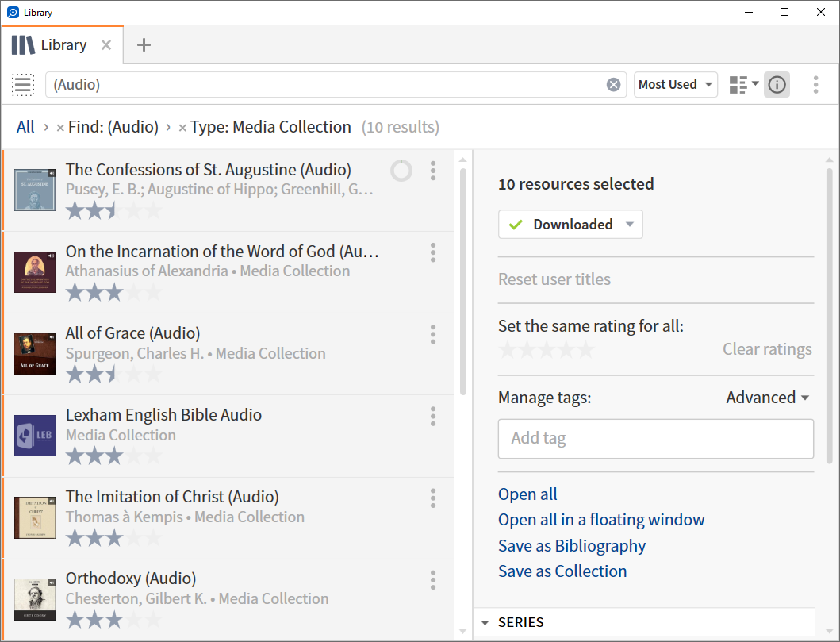840x642 pixels.
Task: Select title Lexham English Bible Audio
Action: 163,415
